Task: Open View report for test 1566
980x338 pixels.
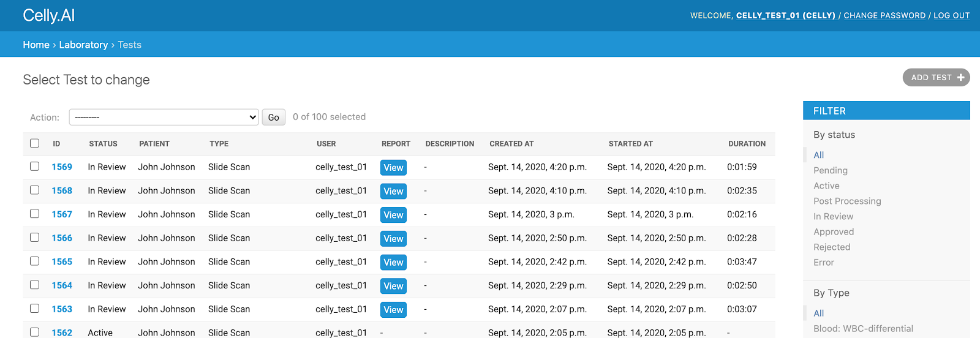Action: coord(393,238)
